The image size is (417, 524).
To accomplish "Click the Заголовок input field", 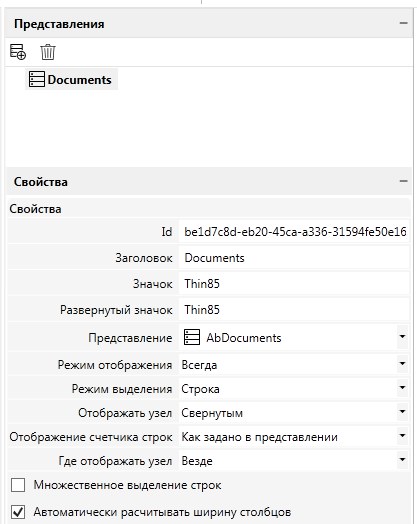I will 294,258.
